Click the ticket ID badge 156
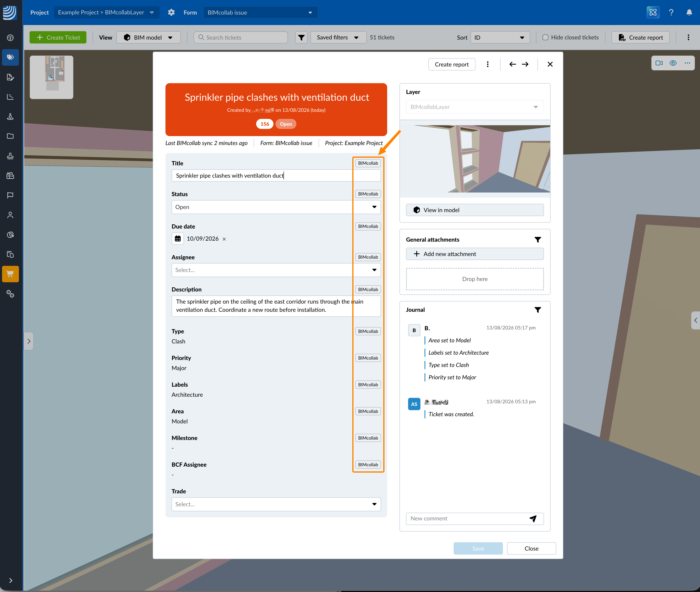700x592 pixels. 265,124
